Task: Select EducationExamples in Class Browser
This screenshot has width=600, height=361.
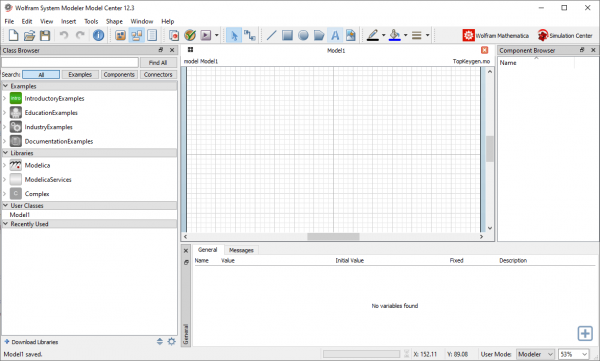Action: tap(51, 113)
